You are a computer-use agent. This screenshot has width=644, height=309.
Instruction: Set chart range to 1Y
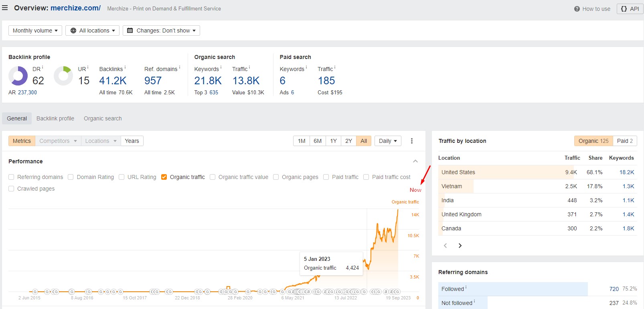pyautogui.click(x=333, y=141)
